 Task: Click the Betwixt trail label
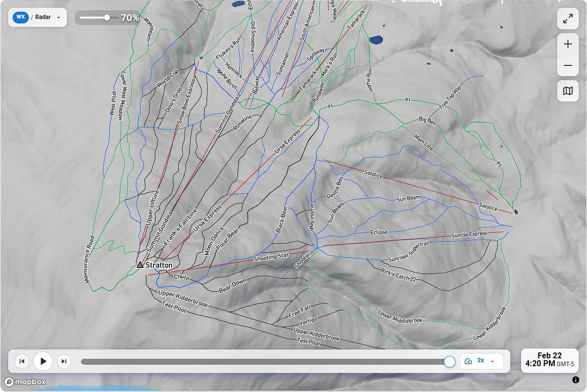[x=255, y=84]
